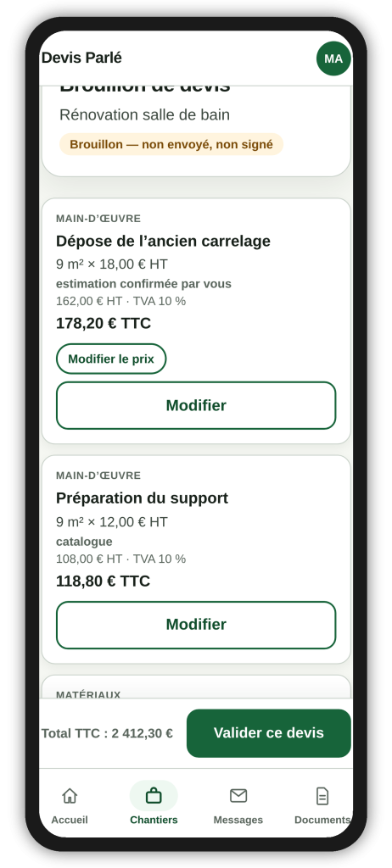Image resolution: width=392 pixels, height=868 pixels.
Task: Select the Chantiers tab label
Action: 154,820
